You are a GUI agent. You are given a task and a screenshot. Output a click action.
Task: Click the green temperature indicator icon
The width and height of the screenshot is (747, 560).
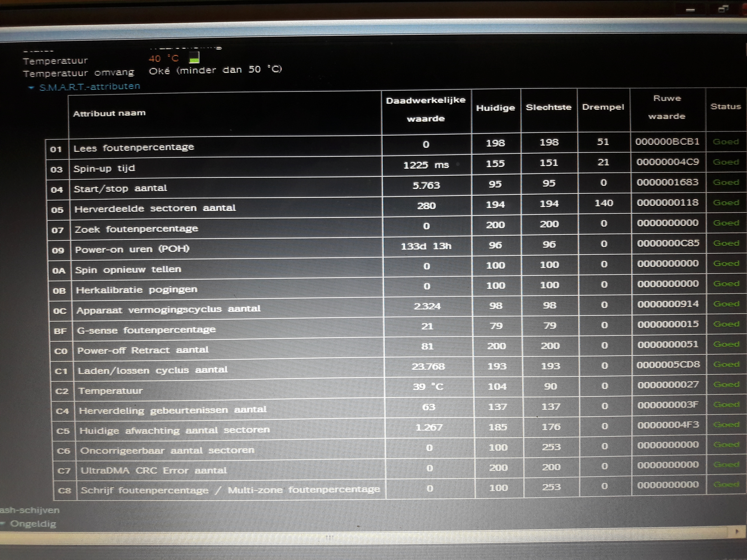(x=194, y=58)
